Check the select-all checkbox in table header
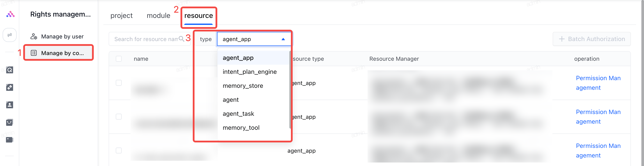 [x=119, y=59]
